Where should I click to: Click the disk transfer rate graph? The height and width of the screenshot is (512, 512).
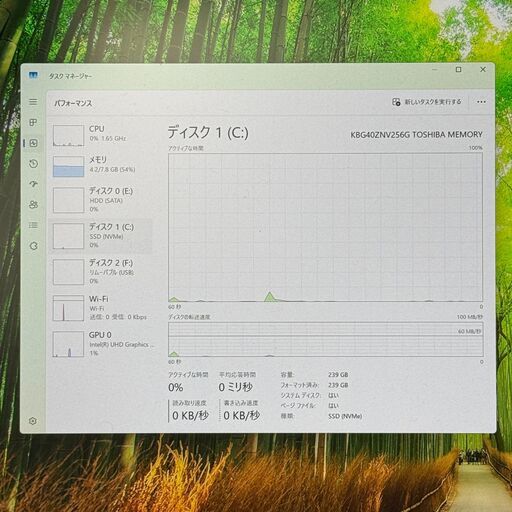click(325, 339)
